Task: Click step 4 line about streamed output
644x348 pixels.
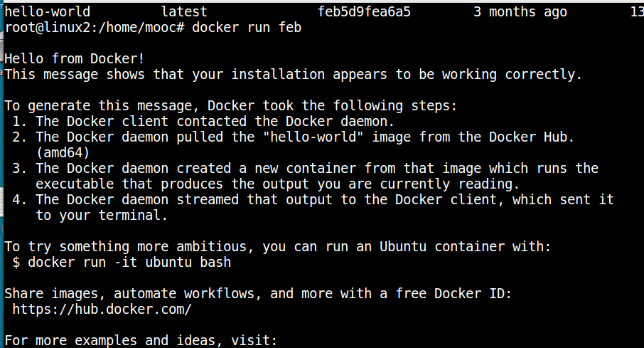Action: (x=313, y=199)
